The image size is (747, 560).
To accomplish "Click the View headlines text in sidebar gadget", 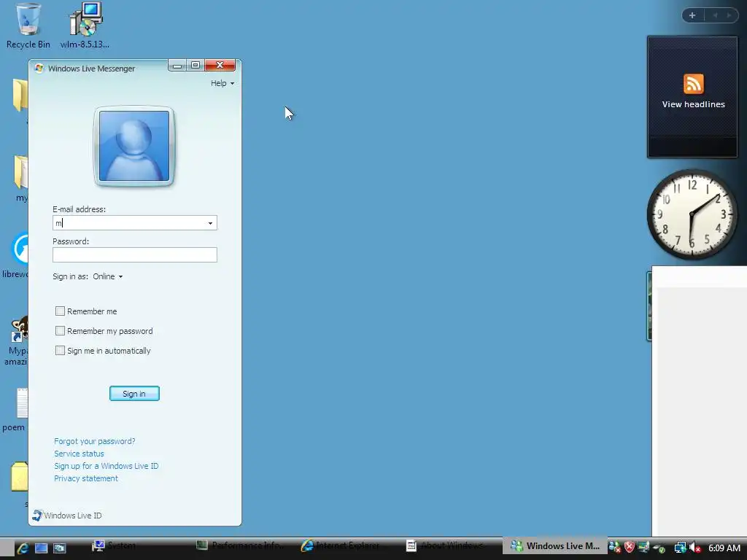I will pos(693,104).
